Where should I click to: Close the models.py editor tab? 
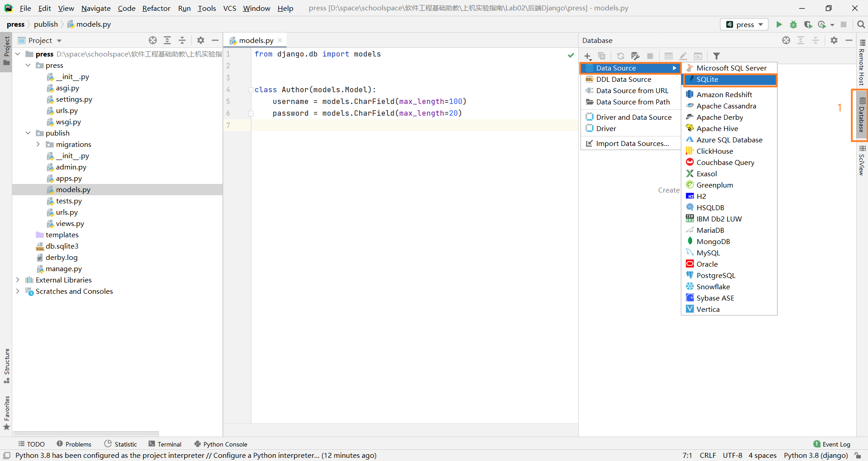pyautogui.click(x=280, y=40)
